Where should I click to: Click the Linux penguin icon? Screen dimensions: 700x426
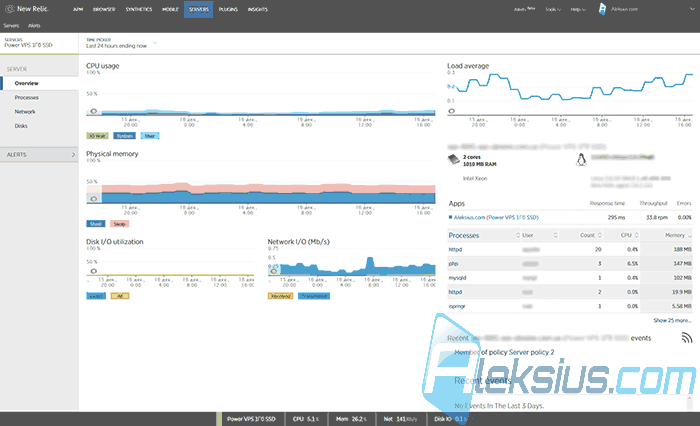point(581,159)
